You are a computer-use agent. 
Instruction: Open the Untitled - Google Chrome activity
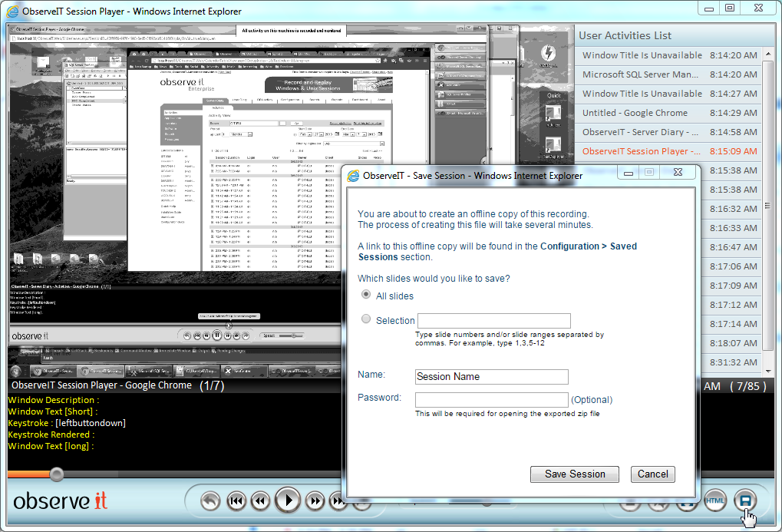point(669,113)
